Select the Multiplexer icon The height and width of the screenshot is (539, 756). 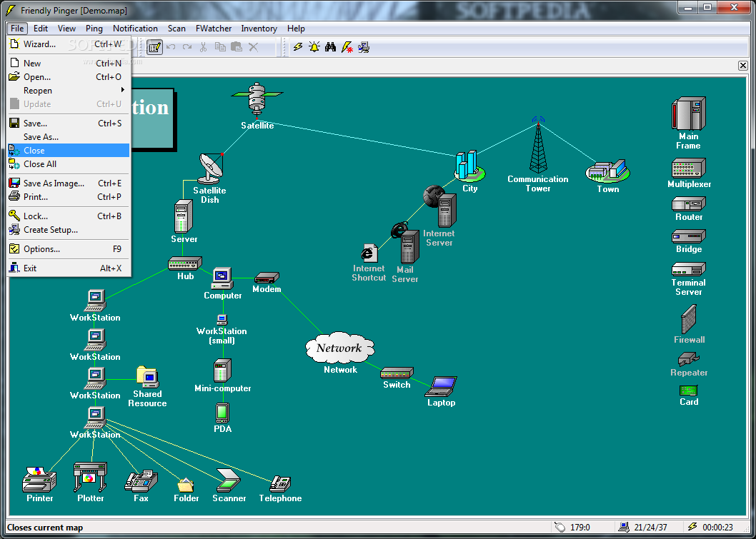click(x=689, y=168)
